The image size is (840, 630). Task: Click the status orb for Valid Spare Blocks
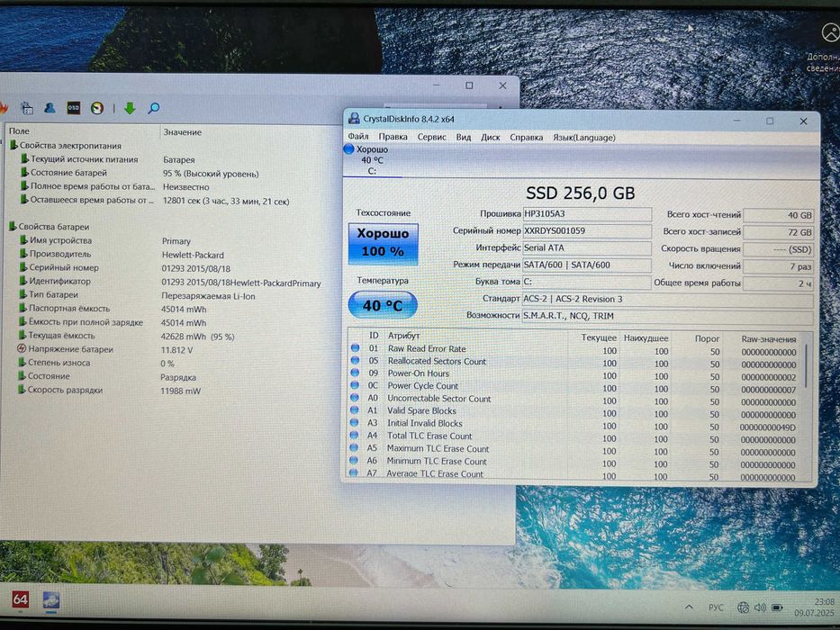354,410
